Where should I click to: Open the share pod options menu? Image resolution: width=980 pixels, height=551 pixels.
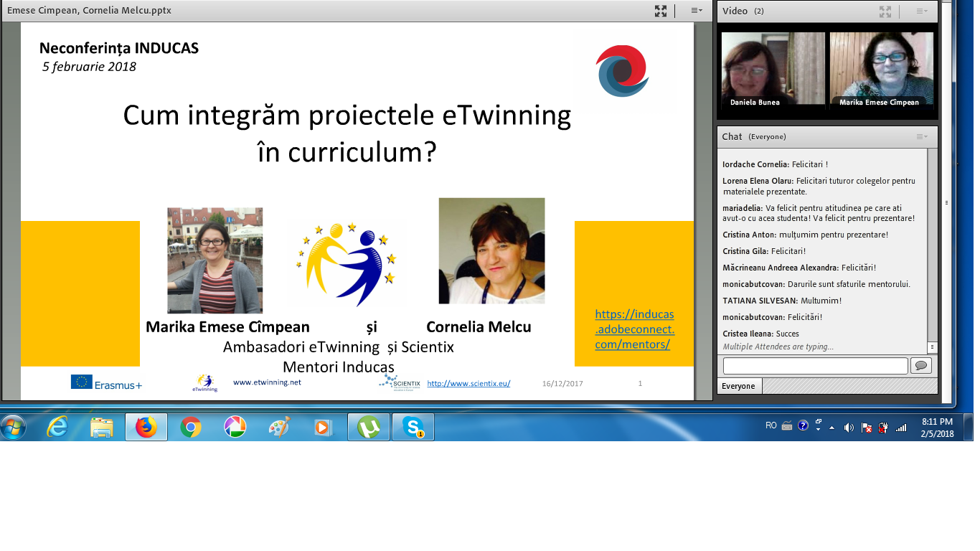[697, 11]
